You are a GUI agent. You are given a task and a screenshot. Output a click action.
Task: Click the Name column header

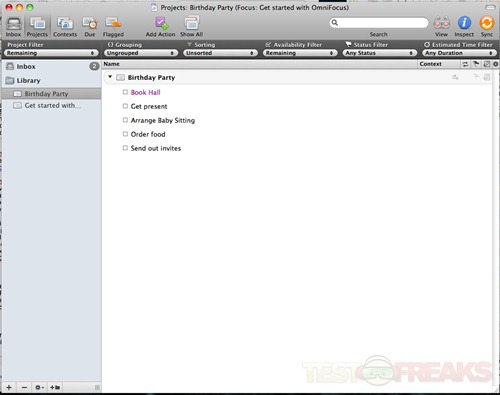259,64
